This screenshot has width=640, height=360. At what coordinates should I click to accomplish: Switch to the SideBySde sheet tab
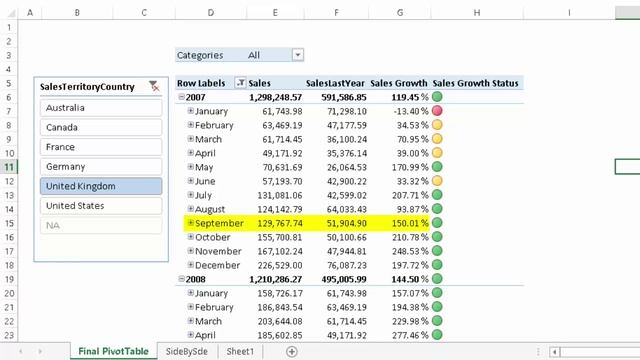[187, 351]
